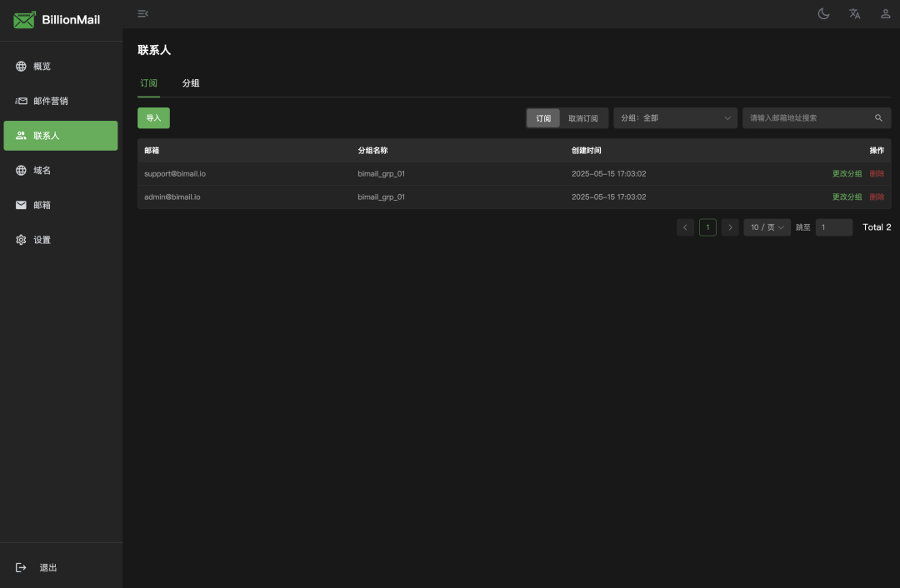Click 退出 to log out
900x588 pixels.
click(48, 567)
